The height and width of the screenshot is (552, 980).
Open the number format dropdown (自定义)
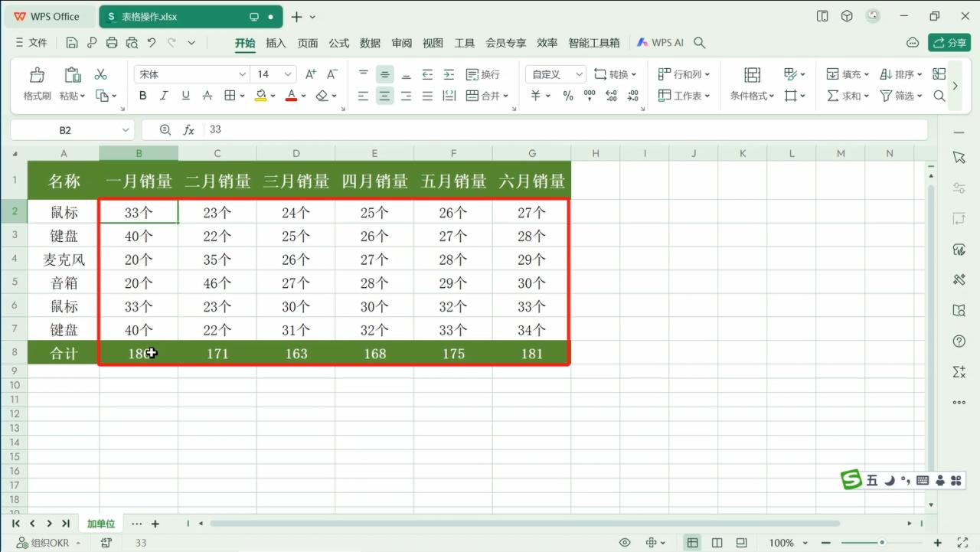tap(579, 74)
